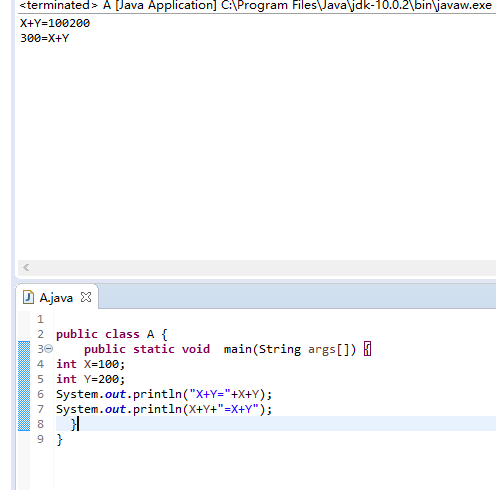Click the 'int X=100;' code line
Screen dimensions: 496x490
pyautogui.click(x=91, y=364)
